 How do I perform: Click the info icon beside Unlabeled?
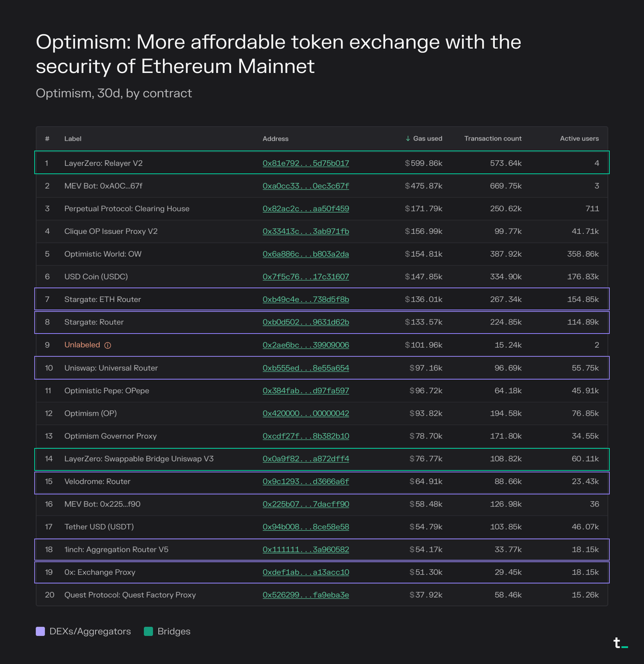[x=108, y=345]
